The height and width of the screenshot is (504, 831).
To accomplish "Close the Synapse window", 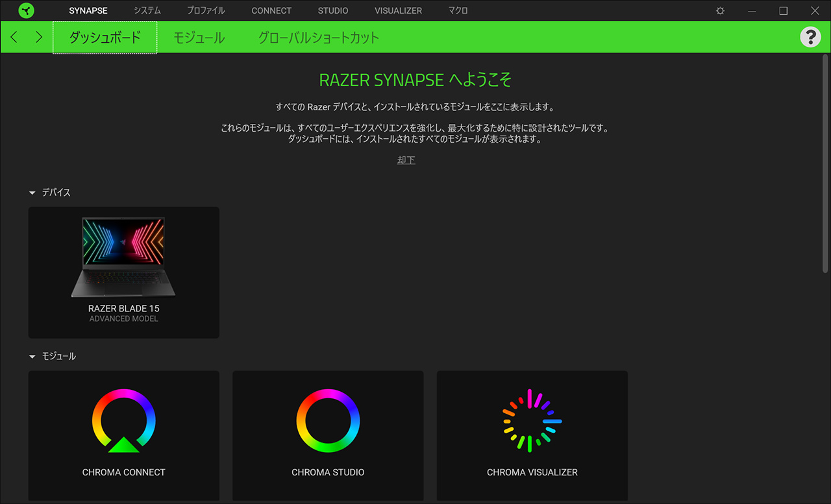I will click(815, 11).
